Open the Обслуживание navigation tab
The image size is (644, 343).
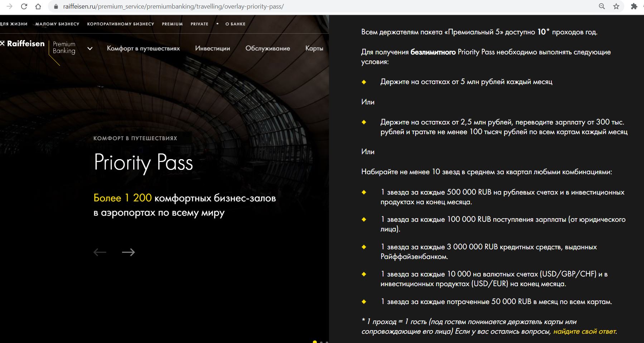268,48
